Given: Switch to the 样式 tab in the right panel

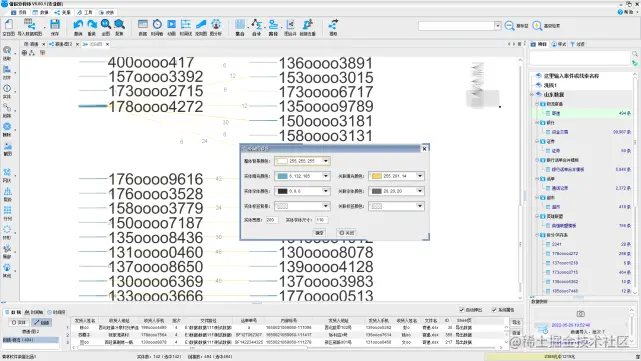Looking at the screenshot, I should tap(558, 44).
